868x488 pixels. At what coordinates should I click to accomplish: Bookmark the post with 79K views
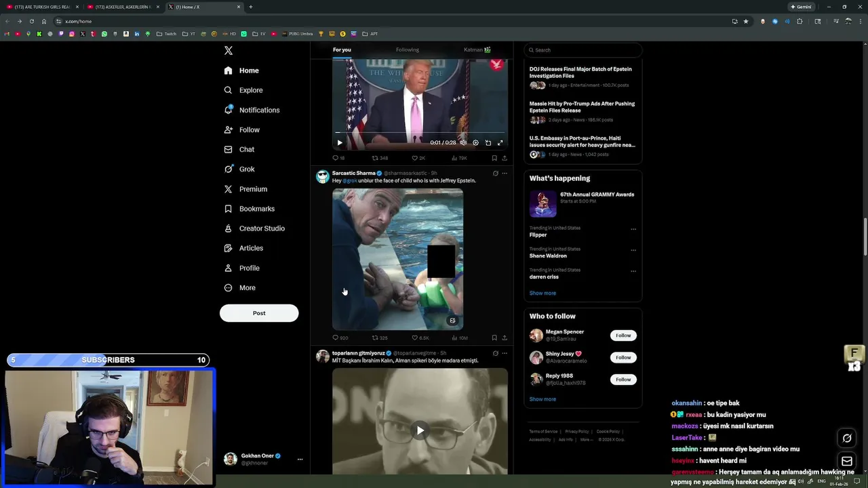pos(494,158)
